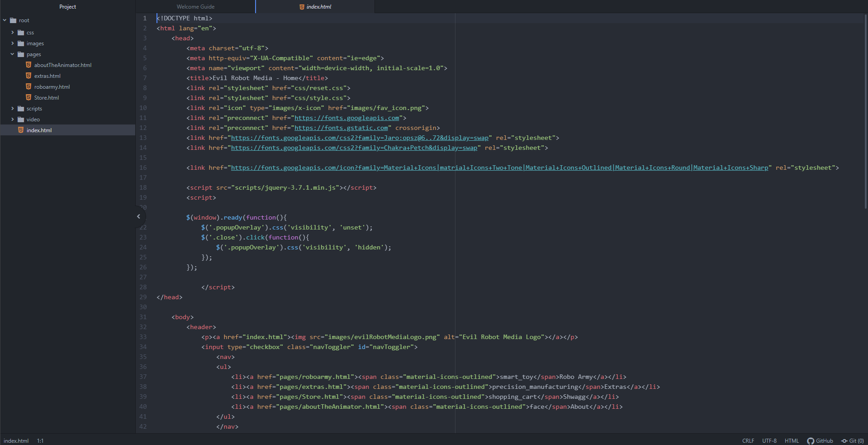The image size is (868, 445).
Task: Click the <body> tag on line 31
Action: (183, 317)
